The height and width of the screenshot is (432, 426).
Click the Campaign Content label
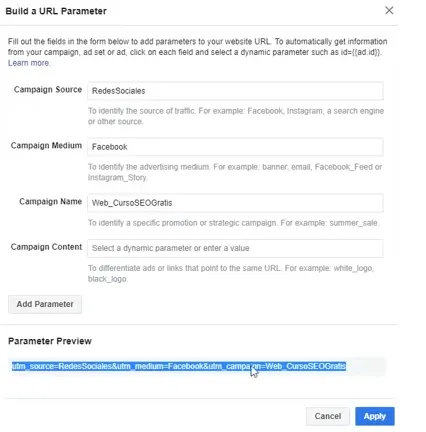coord(46,247)
